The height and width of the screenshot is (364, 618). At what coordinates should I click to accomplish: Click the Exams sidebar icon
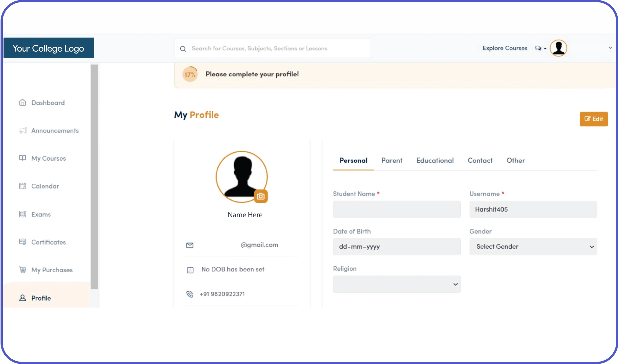click(x=23, y=214)
